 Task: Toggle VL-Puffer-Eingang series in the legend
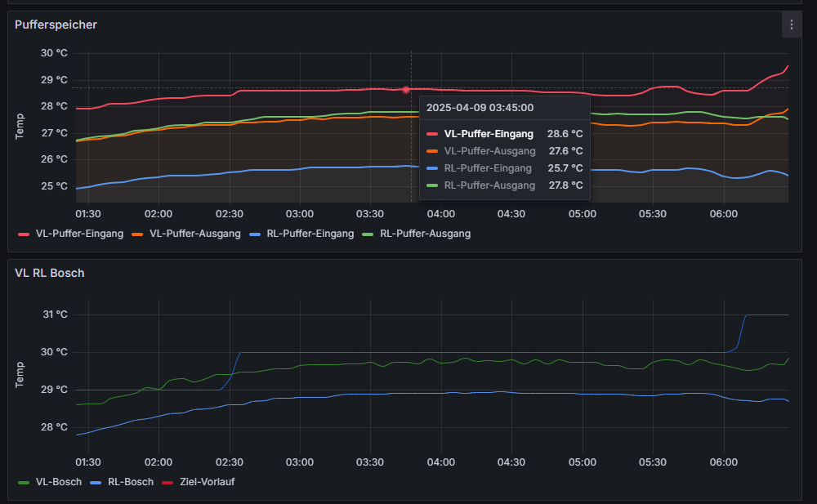coord(79,234)
